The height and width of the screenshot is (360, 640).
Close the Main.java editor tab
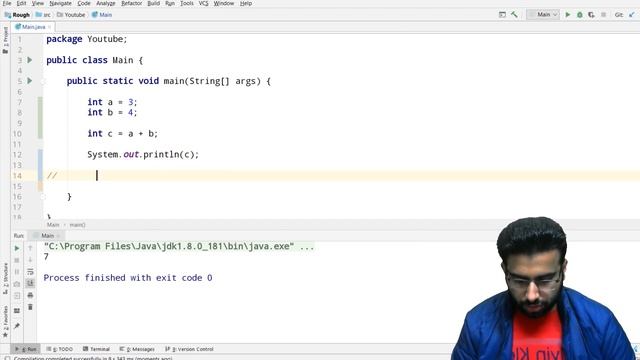pos(49,27)
